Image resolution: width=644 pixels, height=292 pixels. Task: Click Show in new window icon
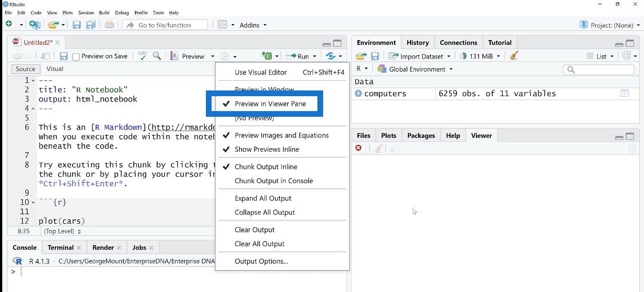[x=45, y=56]
